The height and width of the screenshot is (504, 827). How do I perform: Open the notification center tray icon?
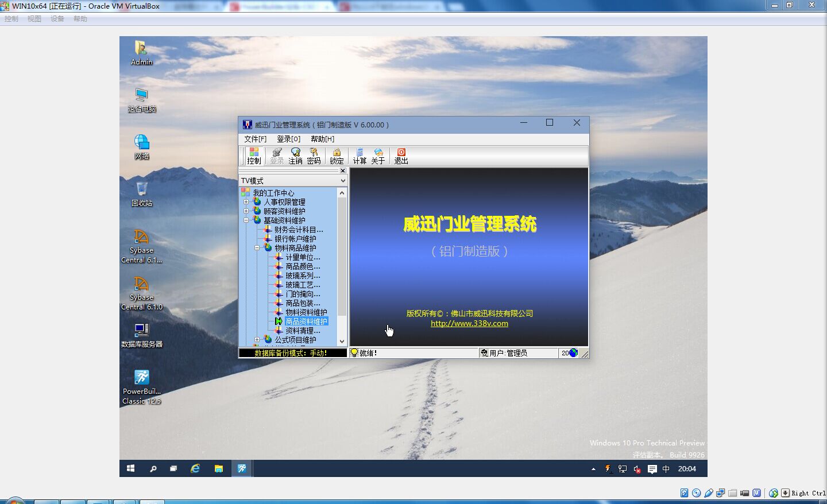coord(652,469)
